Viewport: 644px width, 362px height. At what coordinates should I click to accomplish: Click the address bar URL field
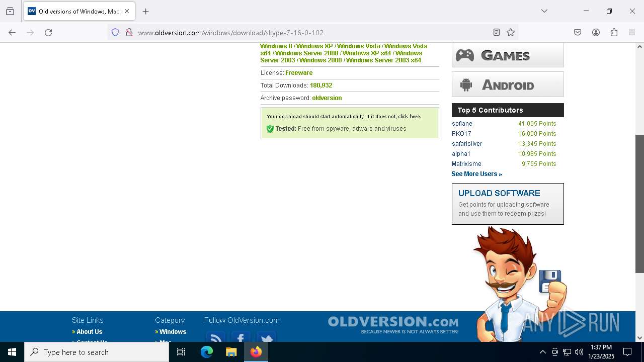point(312,33)
